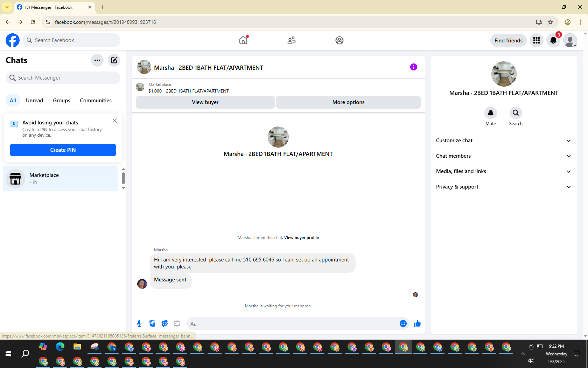Launch File Explorer from the taskbar
Image resolution: width=588 pixels, height=368 pixels.
point(77,347)
